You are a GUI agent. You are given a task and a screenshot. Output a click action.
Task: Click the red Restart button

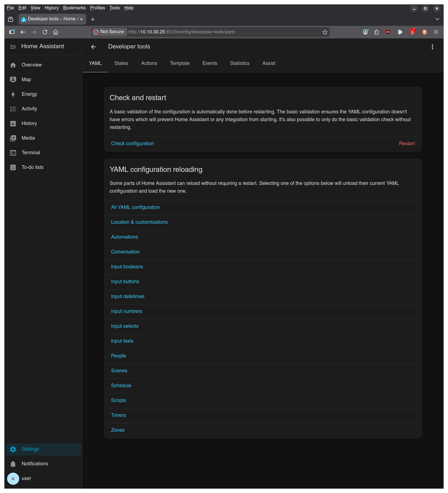pyautogui.click(x=407, y=144)
